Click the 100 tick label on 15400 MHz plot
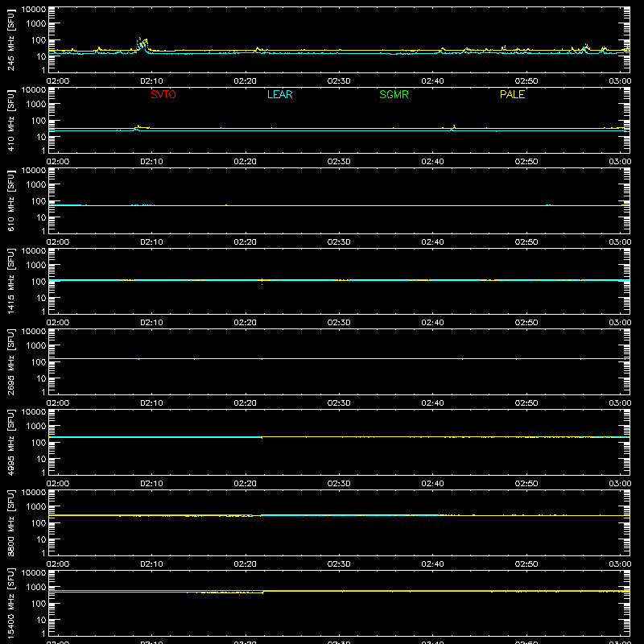This screenshot has width=644, height=644. pyautogui.click(x=39, y=604)
